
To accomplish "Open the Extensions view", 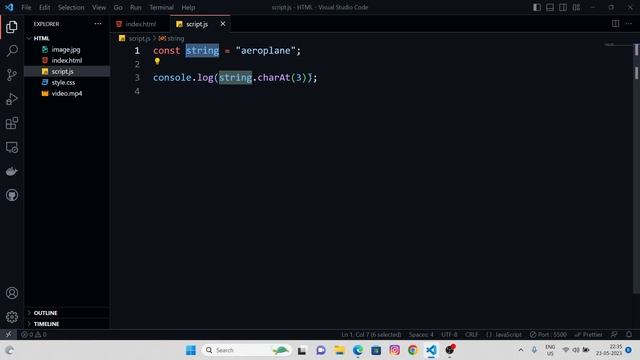I will 12,123.
